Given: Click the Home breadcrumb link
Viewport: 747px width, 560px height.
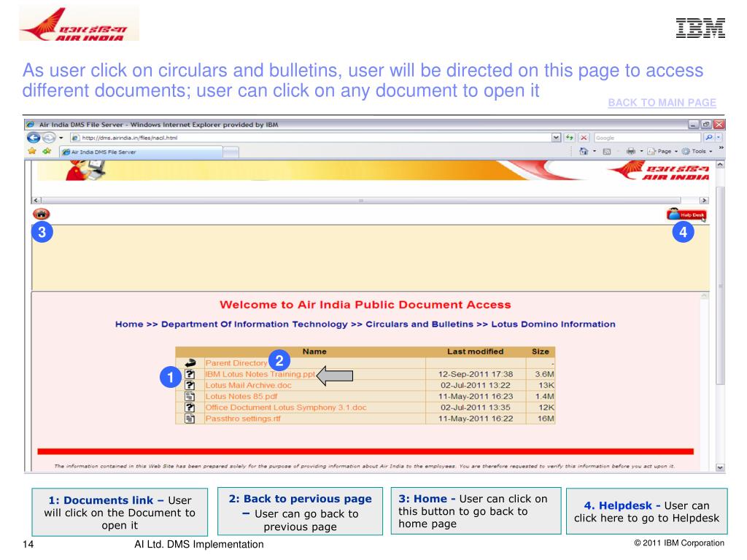Looking at the screenshot, I should 129,324.
